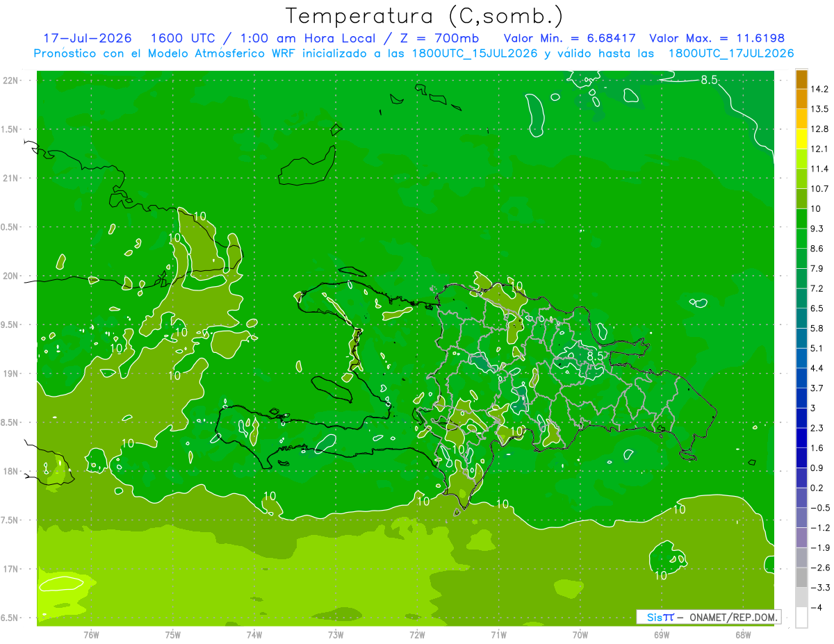Image resolution: width=834 pixels, height=644 pixels.
Task: Click the -4 colorbar value
Action: click(x=816, y=607)
